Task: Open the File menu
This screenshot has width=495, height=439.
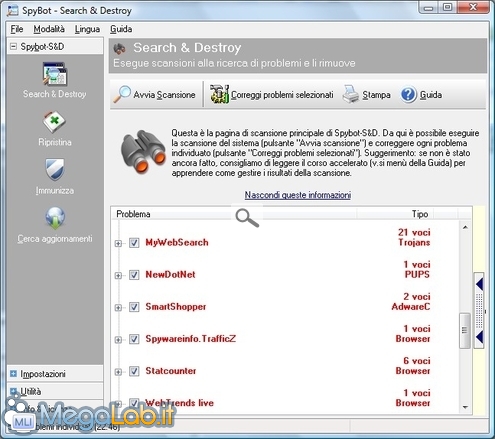Action: coord(17,29)
